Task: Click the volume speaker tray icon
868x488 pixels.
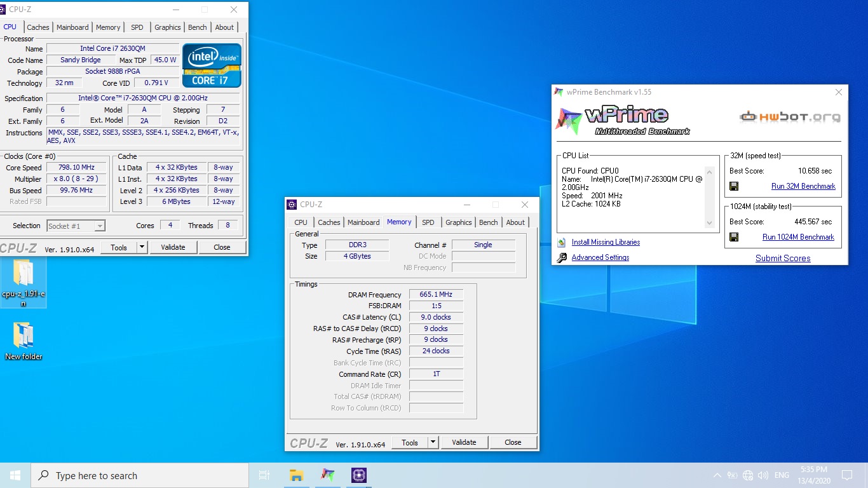Action: click(763, 475)
